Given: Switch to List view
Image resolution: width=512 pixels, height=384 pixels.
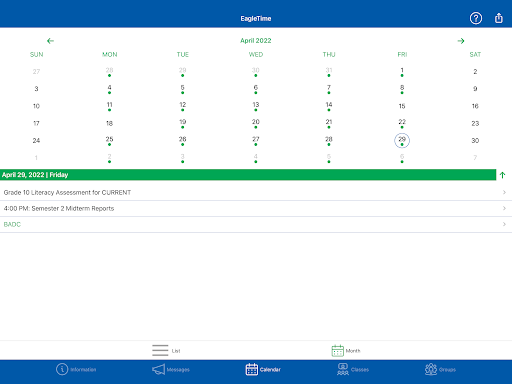Looking at the screenshot, I should coord(166,350).
